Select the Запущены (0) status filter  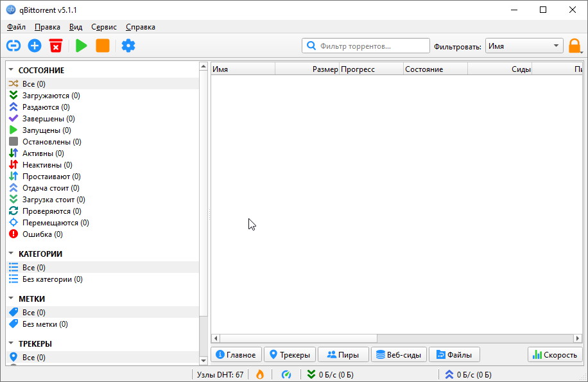102,130
